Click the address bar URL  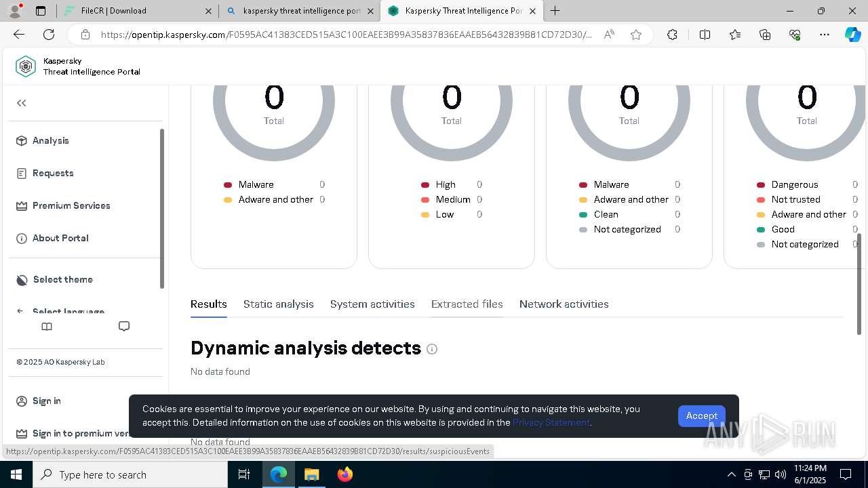tap(346, 35)
